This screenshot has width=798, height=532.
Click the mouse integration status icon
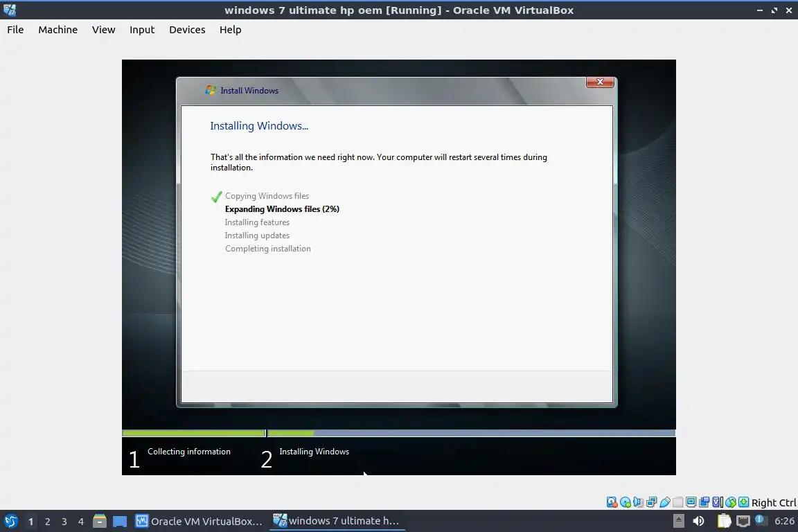[x=731, y=502]
